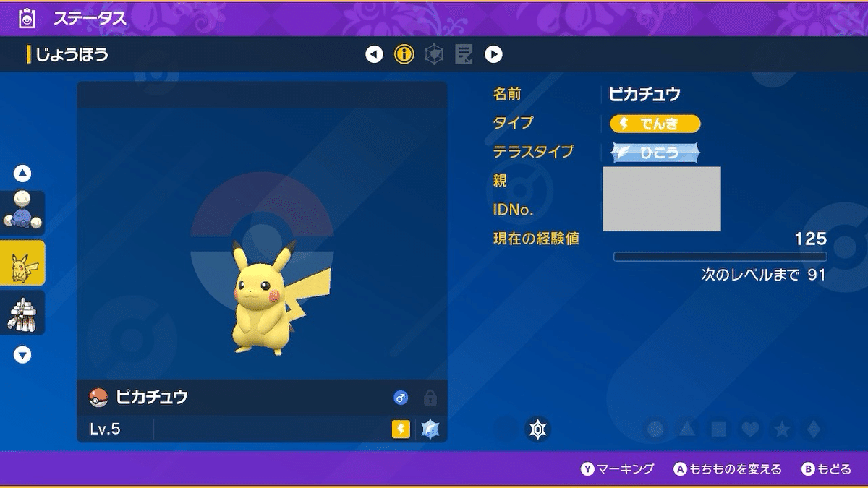868x488 pixels.
Task: Click the 名前 label
Action: [x=507, y=94]
